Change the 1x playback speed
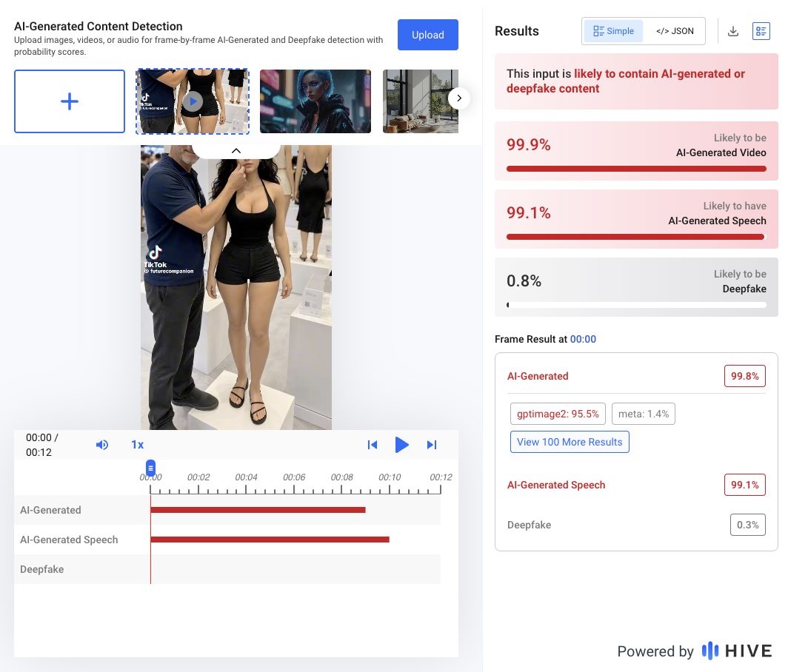This screenshot has width=788, height=672. coord(137,445)
